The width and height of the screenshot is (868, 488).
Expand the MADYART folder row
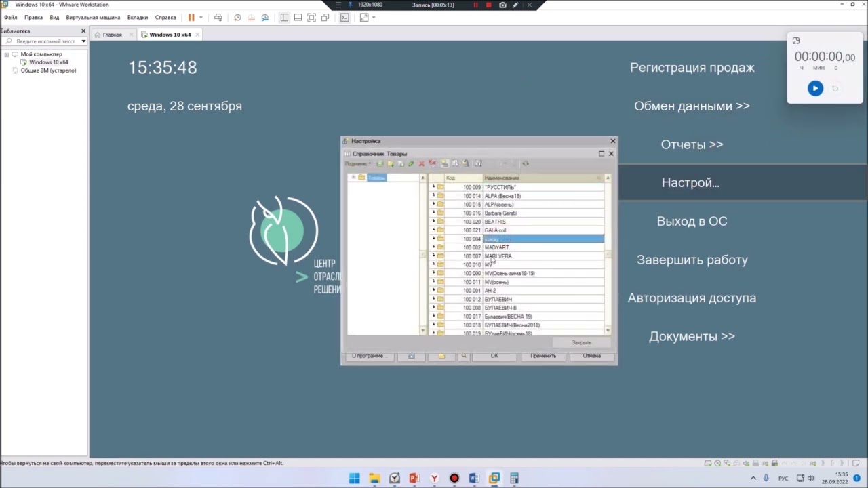coord(433,247)
